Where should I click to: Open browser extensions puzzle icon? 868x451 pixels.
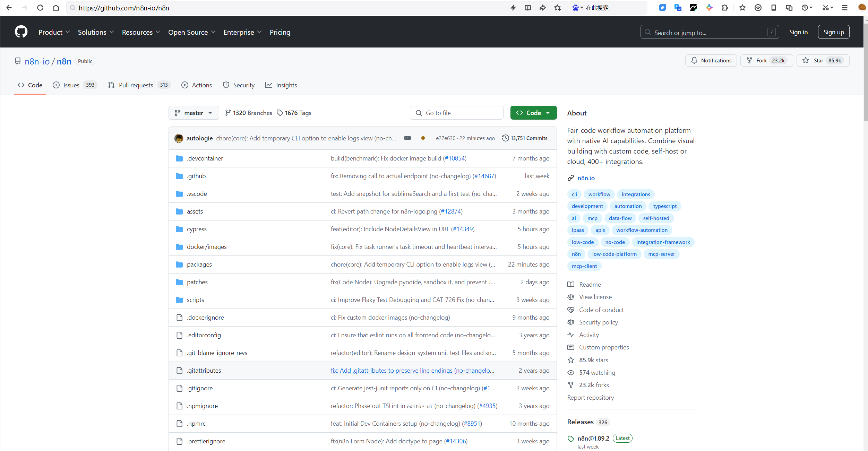tap(724, 8)
